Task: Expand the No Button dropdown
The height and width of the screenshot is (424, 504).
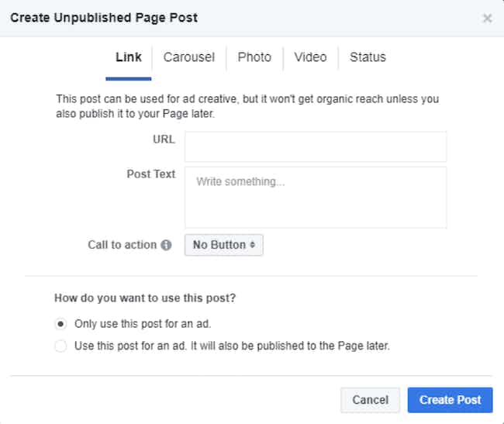Action: (223, 245)
